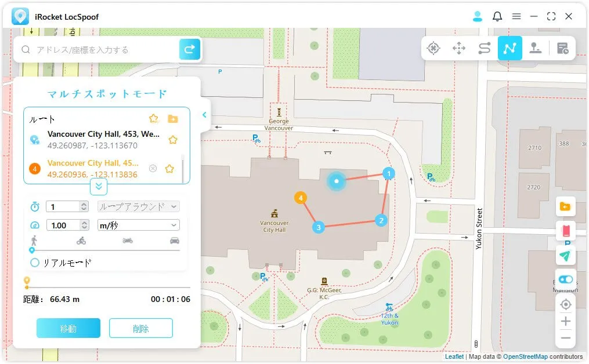Image resolution: width=589 pixels, height=364 pixels.
Task: Select motorcycle speed preset icon
Action: point(128,241)
